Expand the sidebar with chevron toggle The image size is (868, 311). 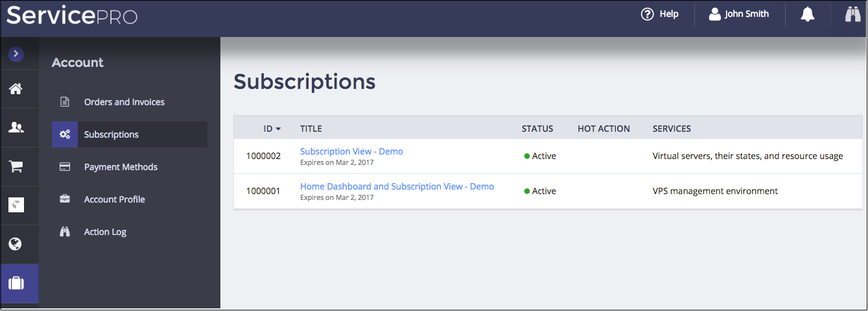coord(16,55)
